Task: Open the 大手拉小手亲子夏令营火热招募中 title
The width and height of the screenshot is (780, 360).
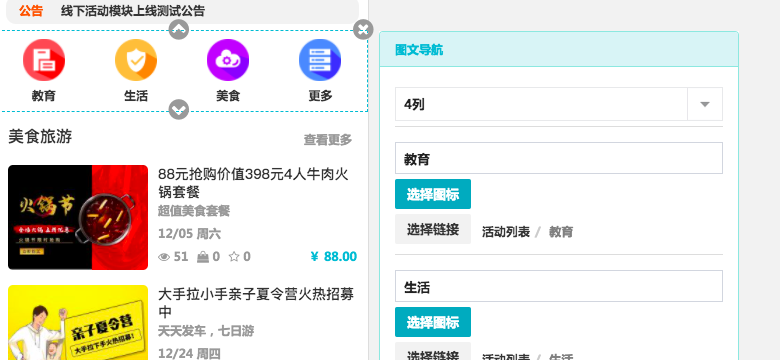Action: point(256,302)
